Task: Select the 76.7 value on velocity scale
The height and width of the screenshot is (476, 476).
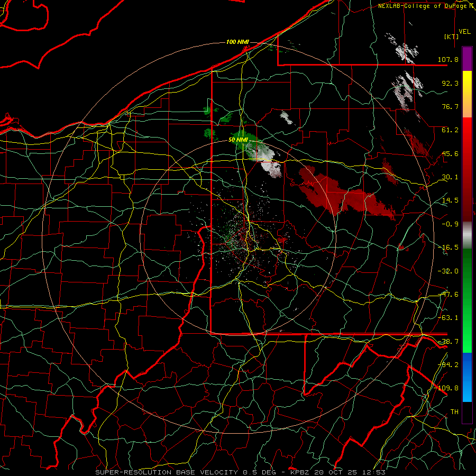Action: coord(450,106)
